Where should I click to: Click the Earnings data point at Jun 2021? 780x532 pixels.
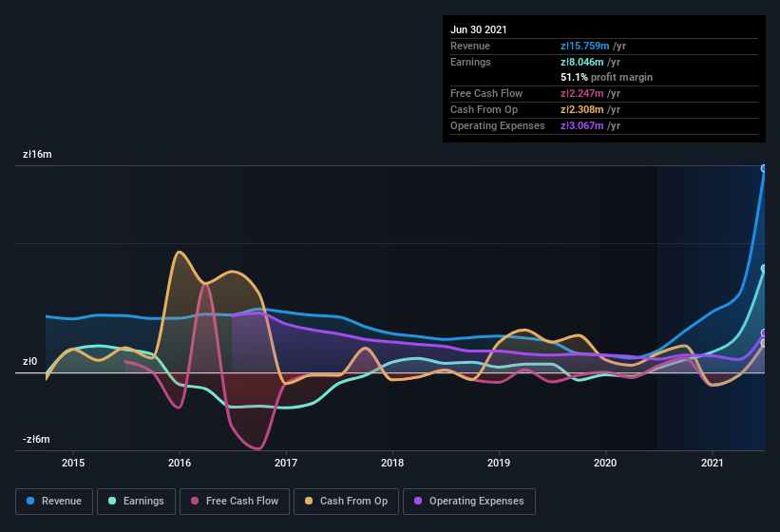pos(764,269)
